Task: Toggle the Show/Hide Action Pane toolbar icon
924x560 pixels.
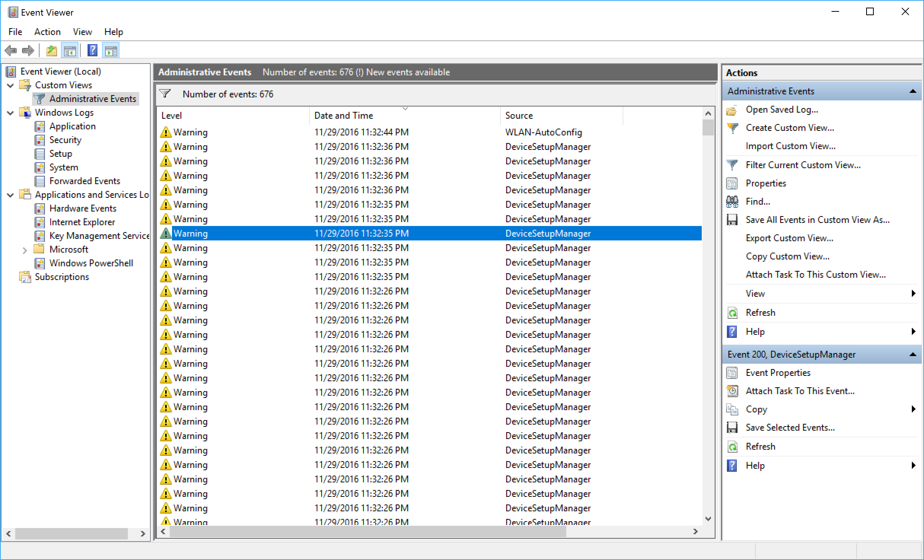Action: pos(111,50)
